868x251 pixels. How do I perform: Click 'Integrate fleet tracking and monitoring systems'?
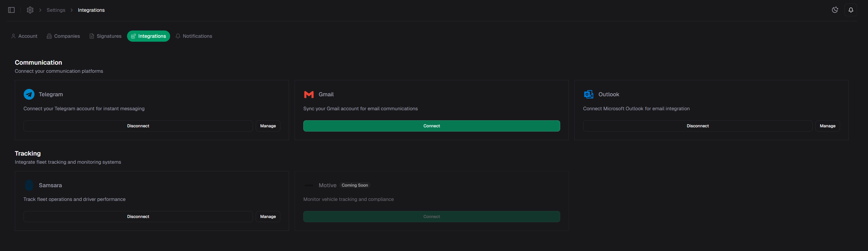click(68, 162)
